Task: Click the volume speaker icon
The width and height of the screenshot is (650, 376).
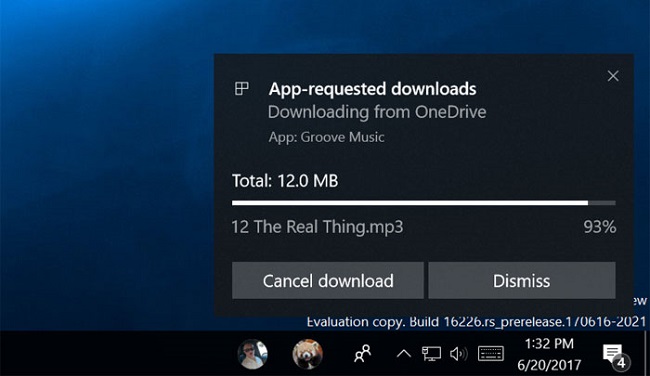Action: coord(458,354)
